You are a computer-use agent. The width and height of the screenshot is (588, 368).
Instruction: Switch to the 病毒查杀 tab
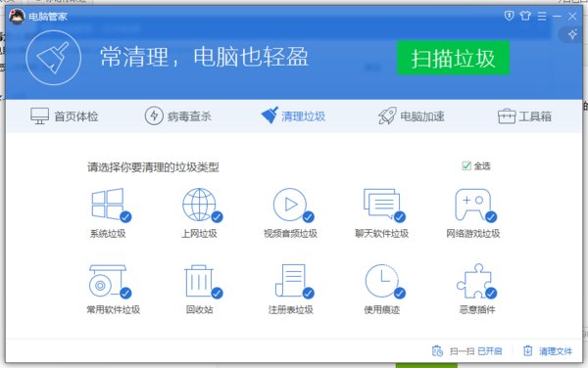click(x=178, y=116)
